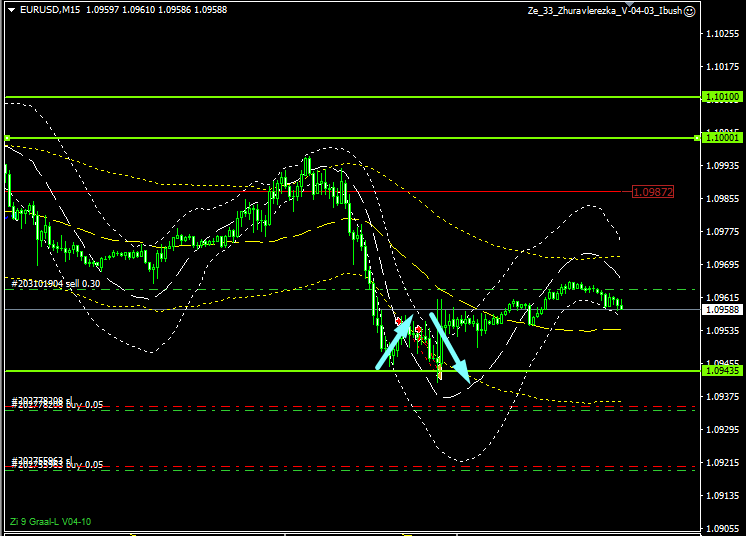Click the 1.10100 green price tag
Screen dimensions: 746x536
point(721,97)
